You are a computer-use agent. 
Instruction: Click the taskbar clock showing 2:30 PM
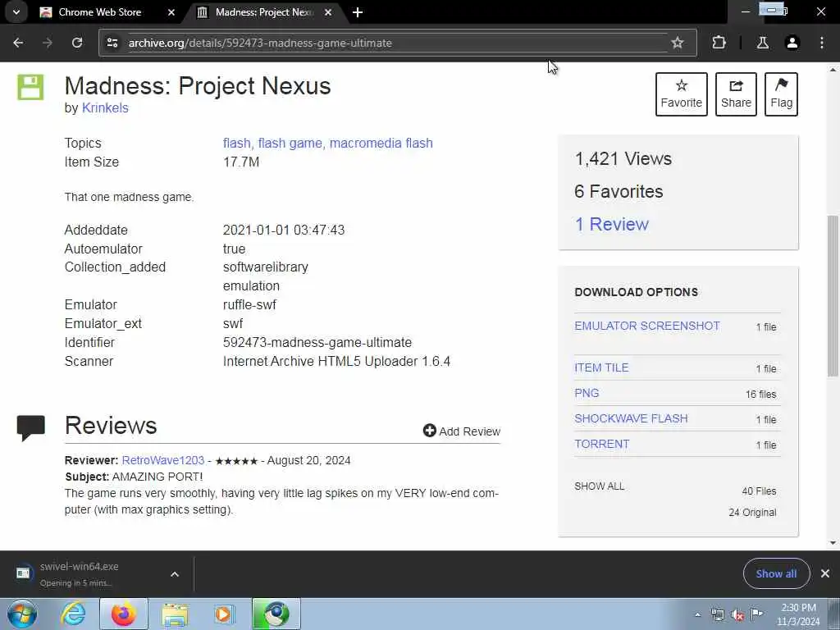[798, 614]
